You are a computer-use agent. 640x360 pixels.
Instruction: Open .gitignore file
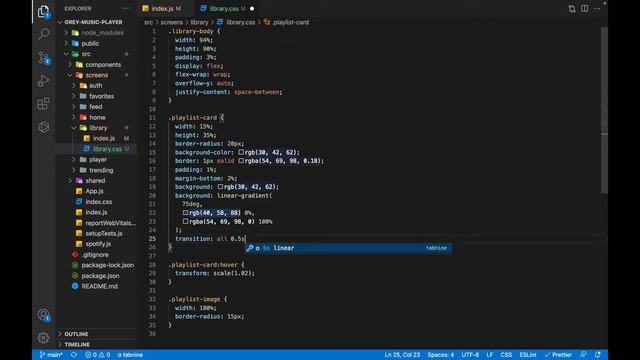[95, 255]
